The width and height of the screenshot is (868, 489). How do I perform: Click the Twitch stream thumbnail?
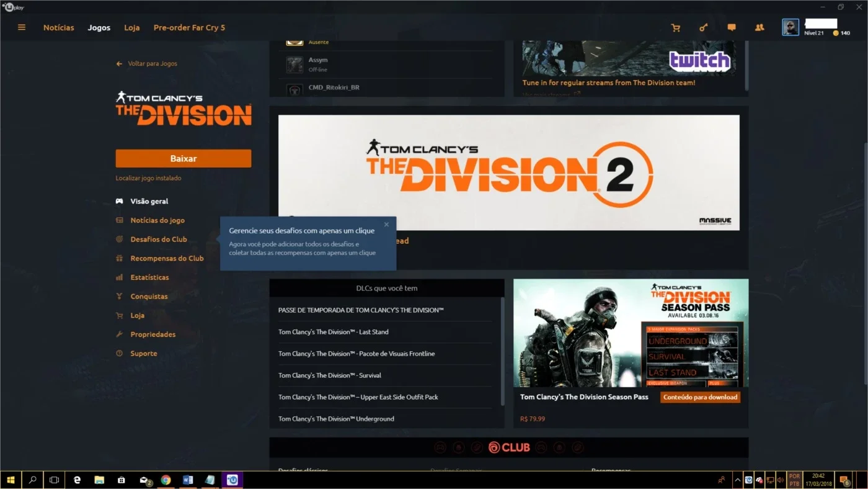(628, 58)
